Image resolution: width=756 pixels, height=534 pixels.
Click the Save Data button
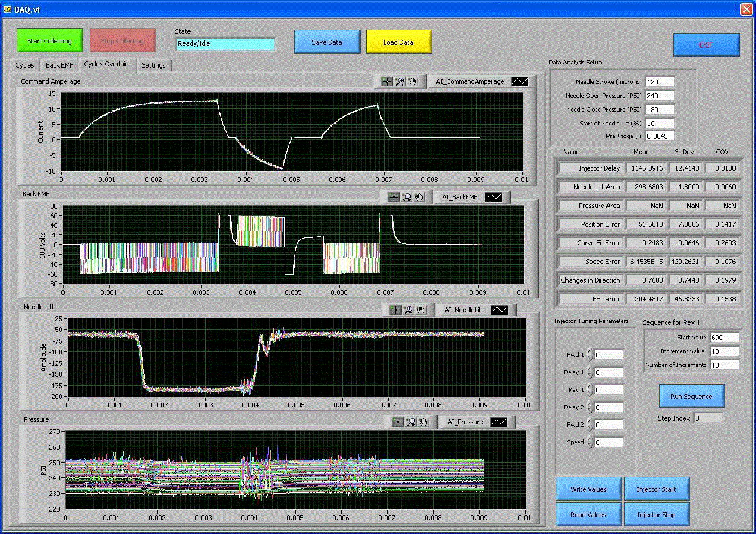click(327, 42)
